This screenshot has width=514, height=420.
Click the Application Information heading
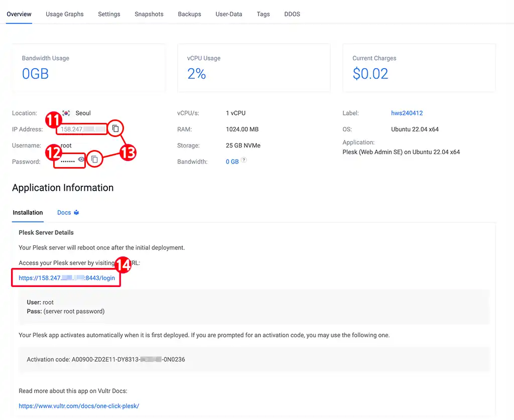point(63,188)
